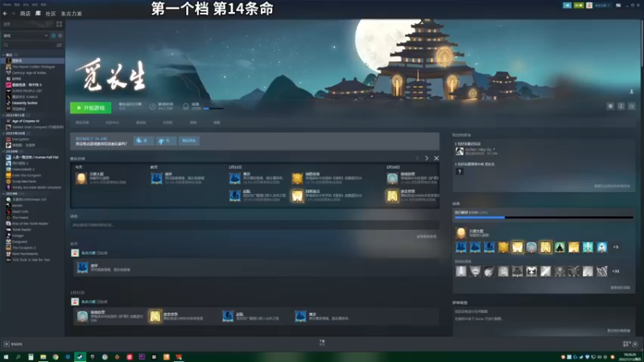
Task: Select Overcooked! 2 in library list
Action: [23, 169]
